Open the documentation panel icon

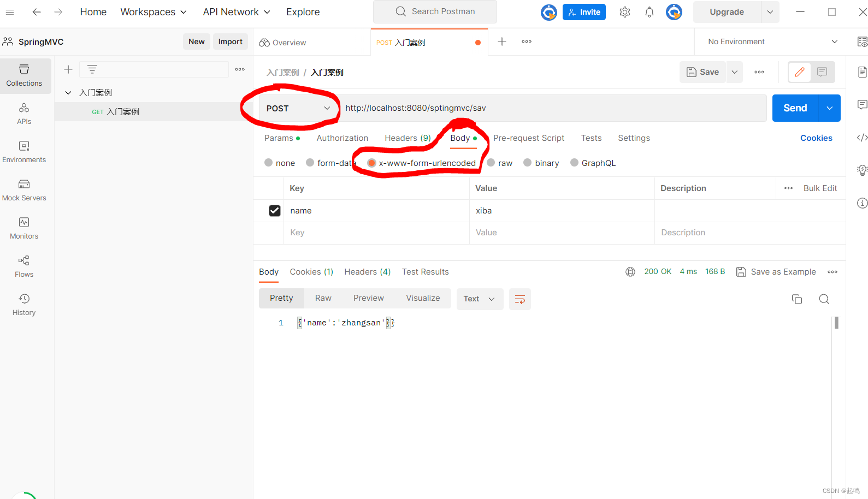[x=862, y=72]
